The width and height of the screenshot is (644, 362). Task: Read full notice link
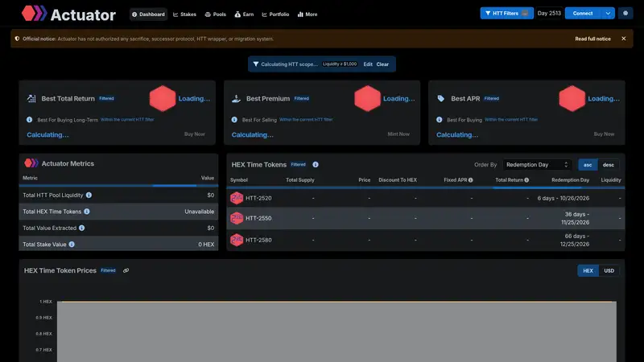click(x=592, y=39)
